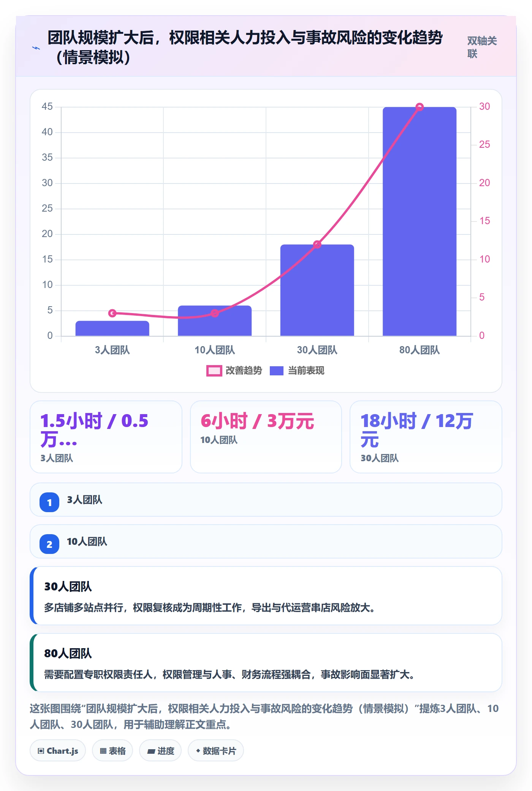Click the 数据卡片 tag

coord(216,751)
